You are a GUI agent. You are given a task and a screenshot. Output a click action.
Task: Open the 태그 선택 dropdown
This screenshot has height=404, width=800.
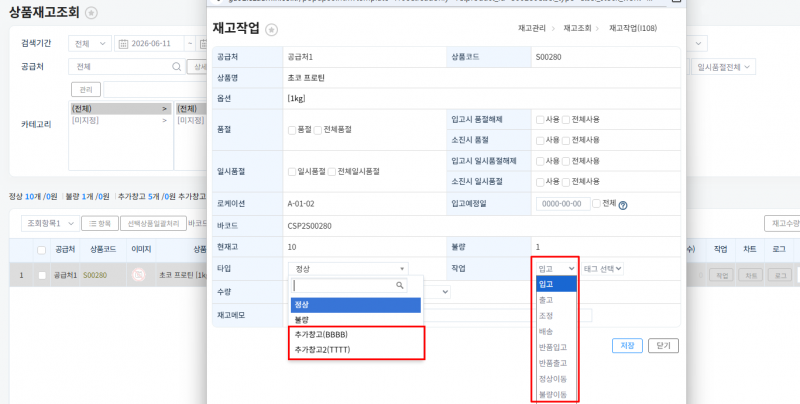pyautogui.click(x=603, y=269)
